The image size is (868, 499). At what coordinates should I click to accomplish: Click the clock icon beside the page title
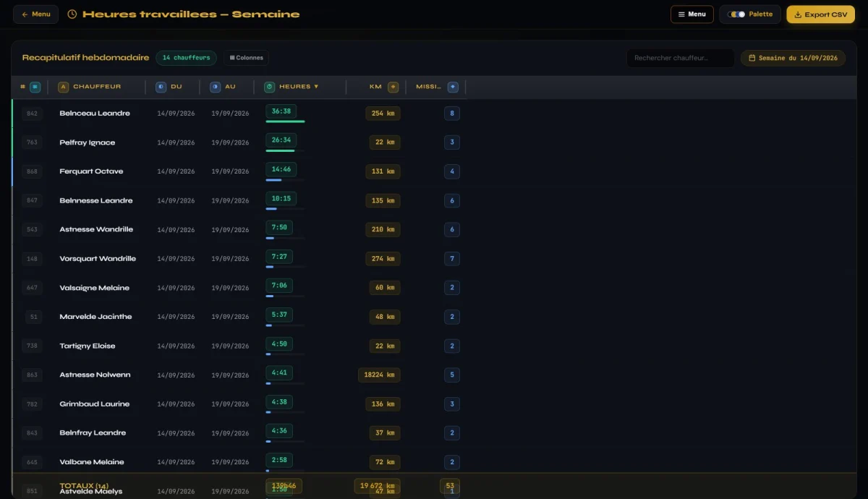point(72,14)
